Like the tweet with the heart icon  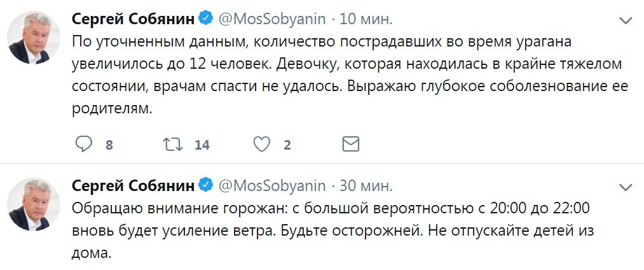pos(262,145)
